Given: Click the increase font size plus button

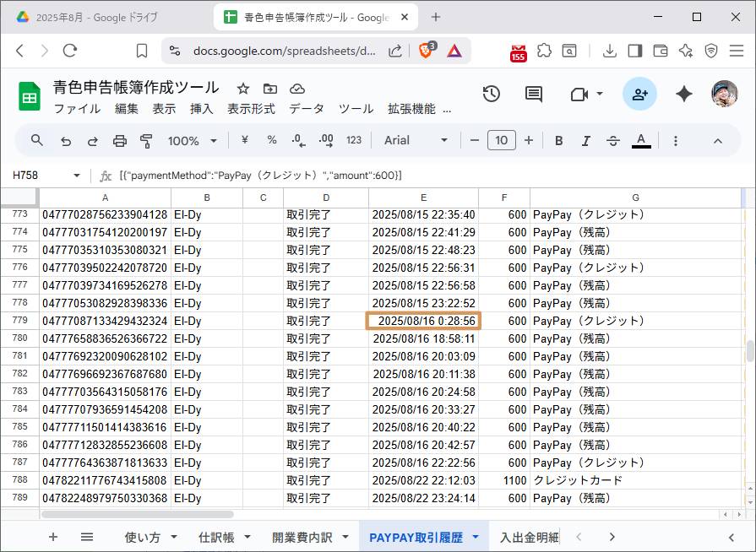Looking at the screenshot, I should click(x=529, y=141).
